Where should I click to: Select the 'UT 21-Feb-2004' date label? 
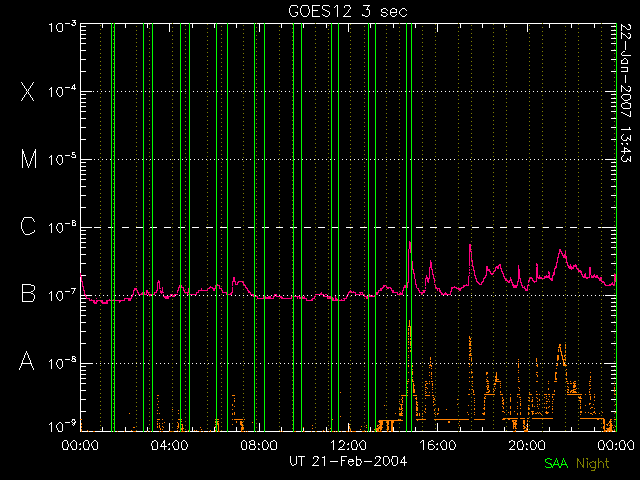point(348,461)
